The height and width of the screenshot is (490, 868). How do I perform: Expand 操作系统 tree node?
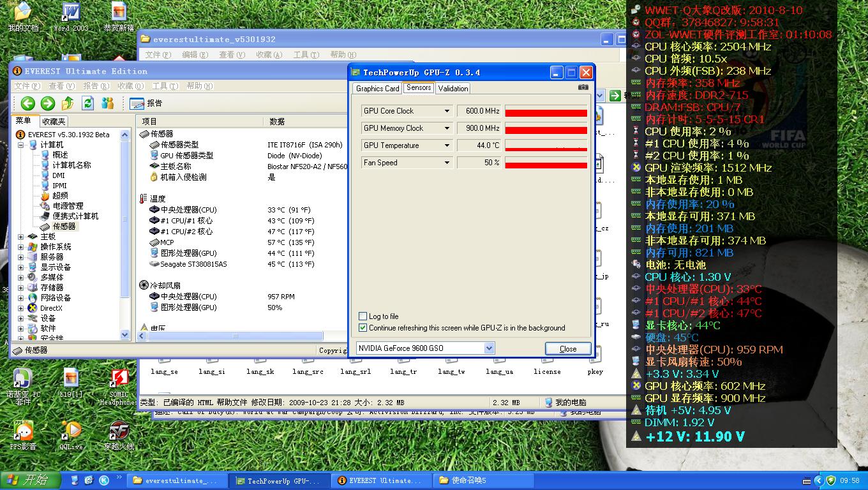click(x=20, y=247)
